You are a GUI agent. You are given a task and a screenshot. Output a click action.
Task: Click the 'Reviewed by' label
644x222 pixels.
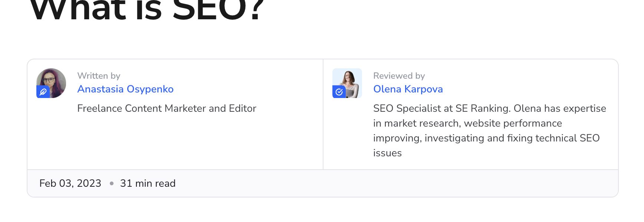[399, 76]
